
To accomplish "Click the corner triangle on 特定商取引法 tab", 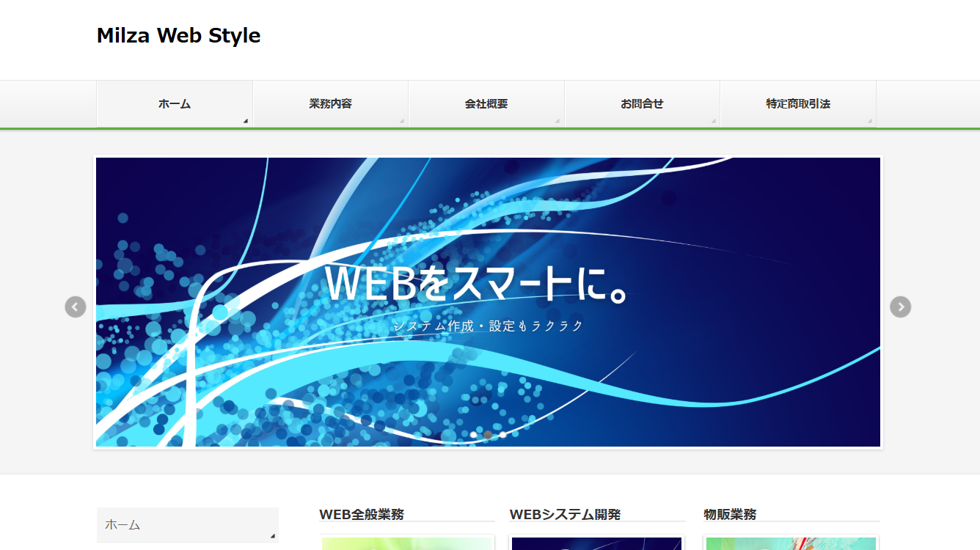I will pyautogui.click(x=870, y=121).
